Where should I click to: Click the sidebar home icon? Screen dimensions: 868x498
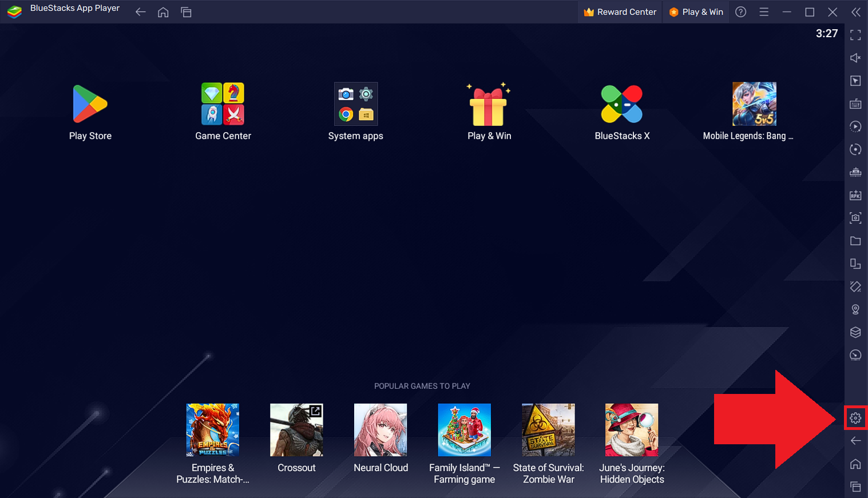[855, 464]
